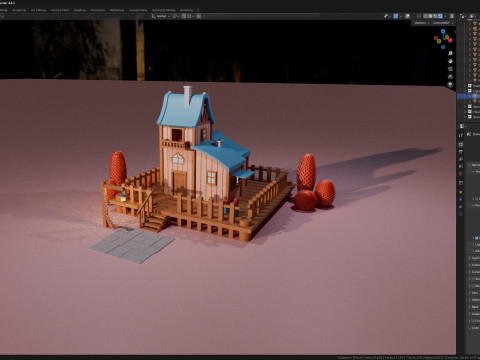480x360 pixels.
Task: Toggle the checked blue checkbox in properties panel
Action: pyautogui.click(x=476, y=238)
